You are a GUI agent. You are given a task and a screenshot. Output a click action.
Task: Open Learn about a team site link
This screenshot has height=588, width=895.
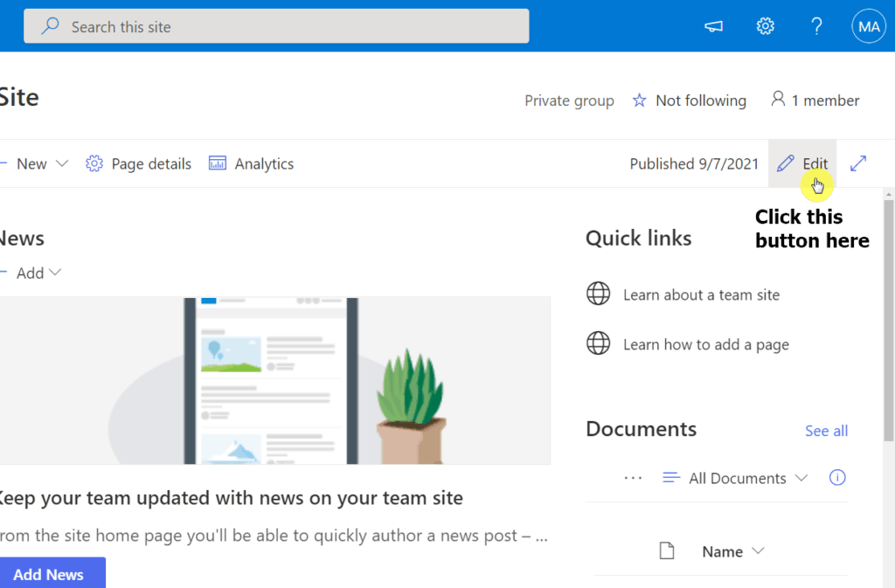pyautogui.click(x=702, y=294)
